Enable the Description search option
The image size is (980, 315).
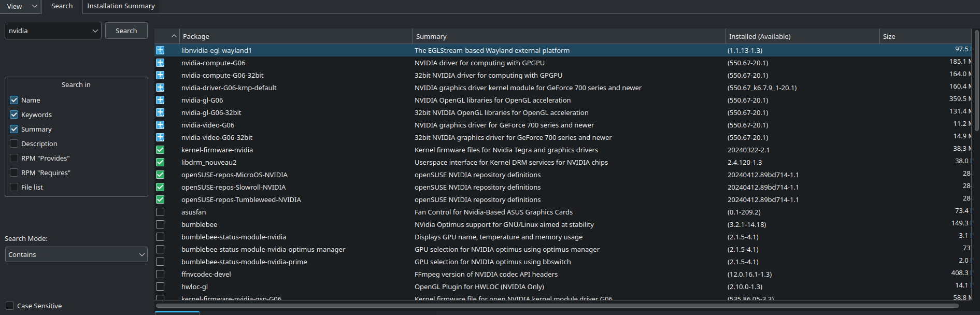click(x=14, y=144)
